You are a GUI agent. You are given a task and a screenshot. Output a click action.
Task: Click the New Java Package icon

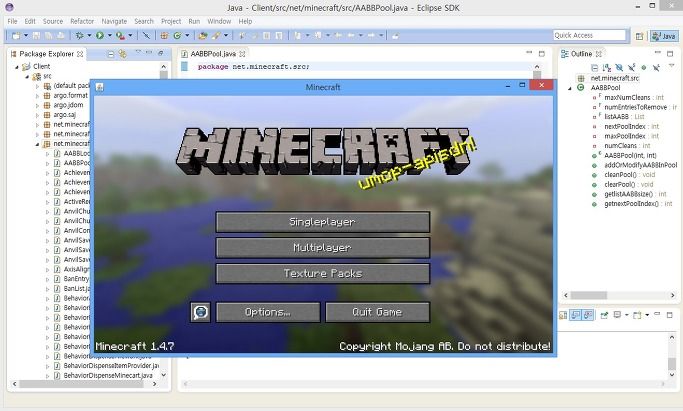[x=164, y=36]
